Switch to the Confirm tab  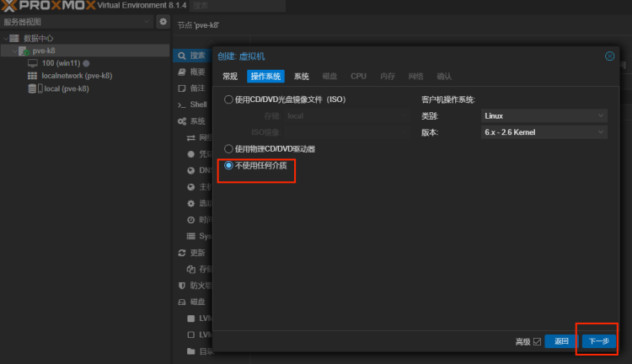tap(444, 76)
